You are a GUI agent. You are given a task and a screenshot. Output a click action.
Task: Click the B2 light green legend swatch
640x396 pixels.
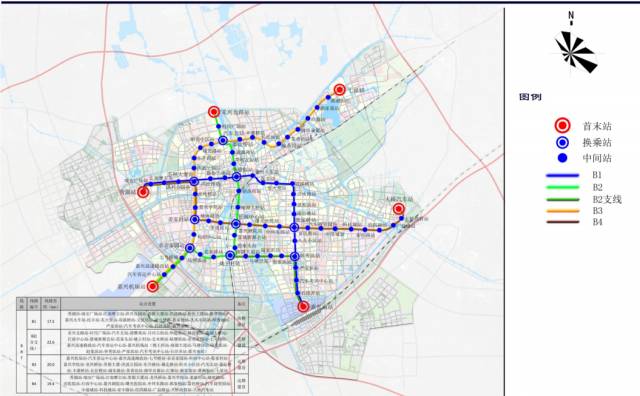562,187
